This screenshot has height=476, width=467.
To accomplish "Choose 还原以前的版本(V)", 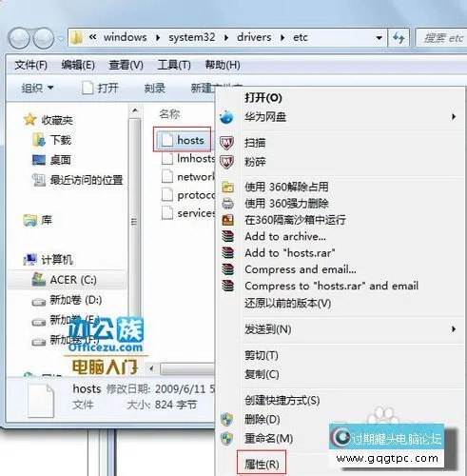I will pyautogui.click(x=287, y=304).
